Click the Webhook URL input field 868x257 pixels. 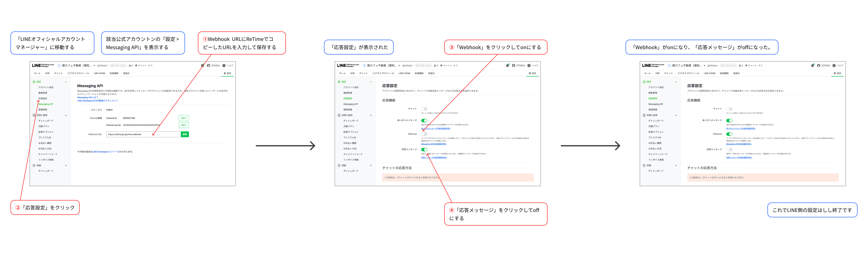(x=144, y=134)
